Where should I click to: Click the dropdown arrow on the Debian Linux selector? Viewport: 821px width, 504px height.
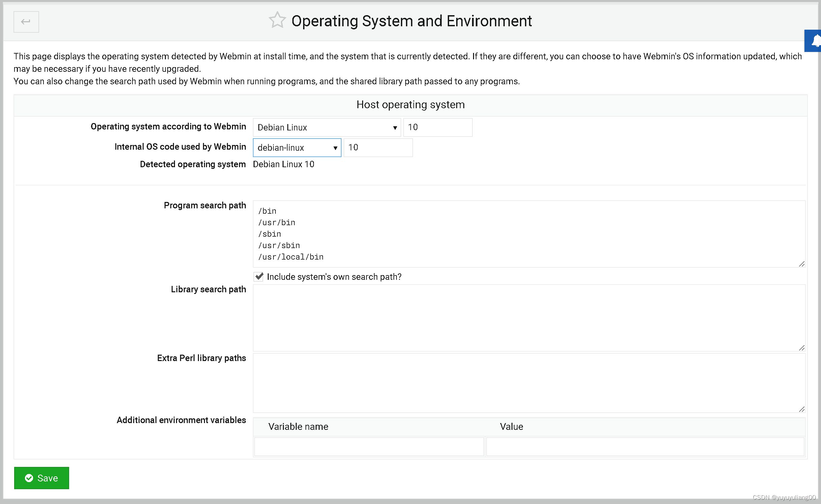coord(394,127)
